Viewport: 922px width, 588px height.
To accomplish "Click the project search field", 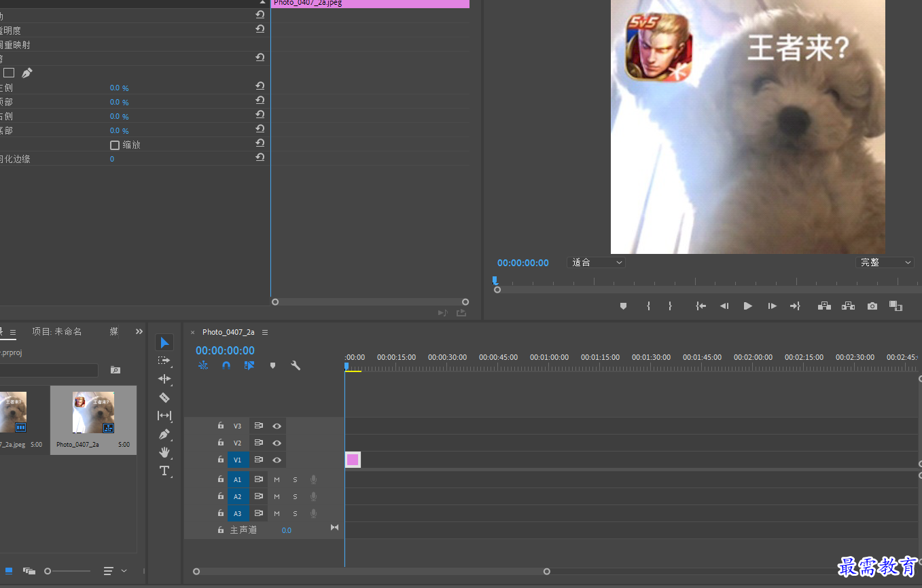I will coord(49,370).
